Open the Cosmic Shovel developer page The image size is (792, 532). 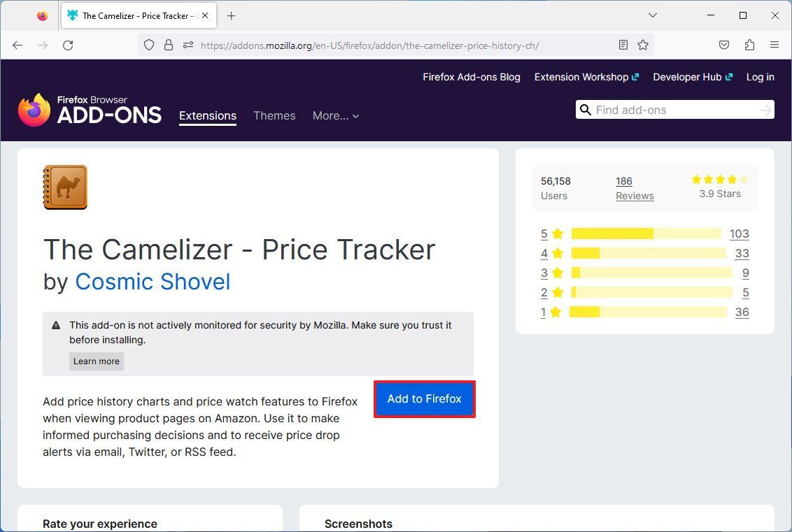click(153, 282)
